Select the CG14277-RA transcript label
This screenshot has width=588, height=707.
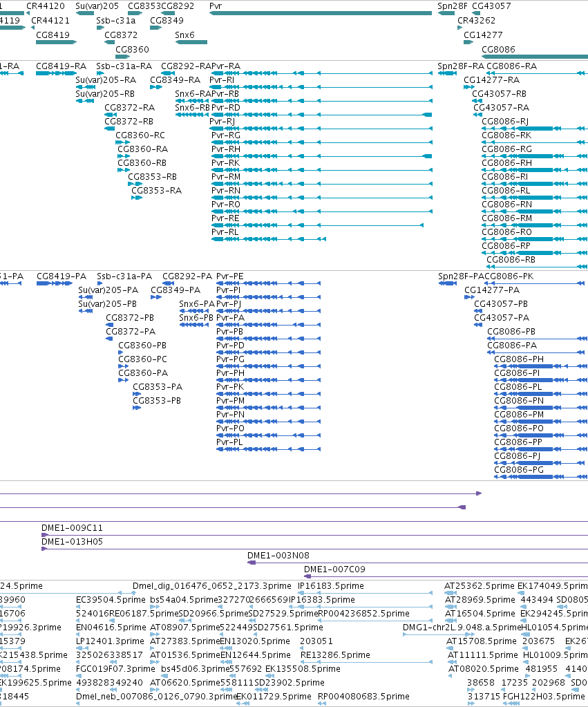tap(491, 79)
